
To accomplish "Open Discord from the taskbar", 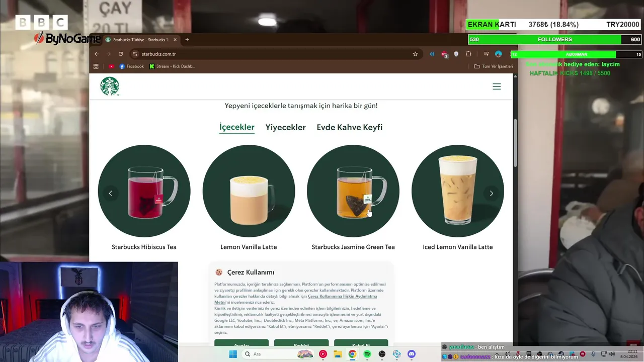I will point(412,354).
